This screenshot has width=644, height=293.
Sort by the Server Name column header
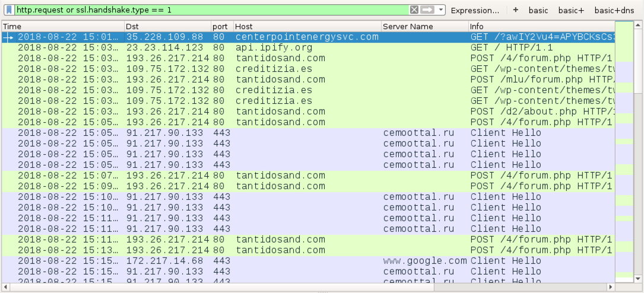point(425,26)
